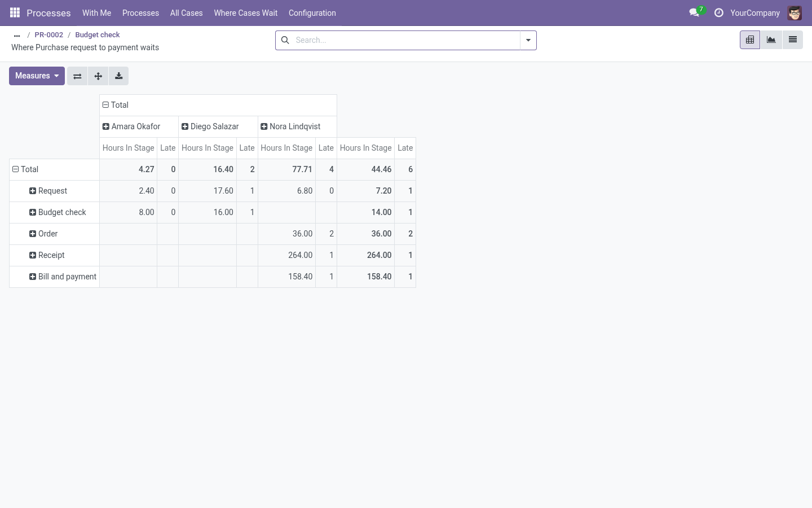Toggle the search options dropdown arrow

click(528, 40)
